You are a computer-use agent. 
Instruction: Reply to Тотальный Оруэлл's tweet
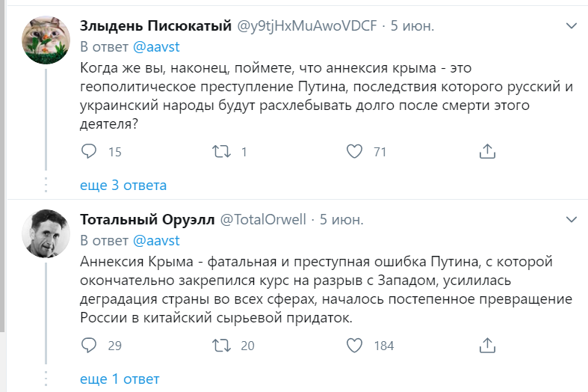pos(89,346)
